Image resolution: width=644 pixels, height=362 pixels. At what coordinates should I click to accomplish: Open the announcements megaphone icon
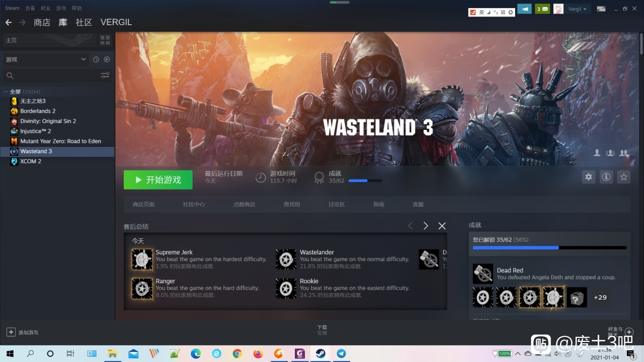tap(524, 9)
